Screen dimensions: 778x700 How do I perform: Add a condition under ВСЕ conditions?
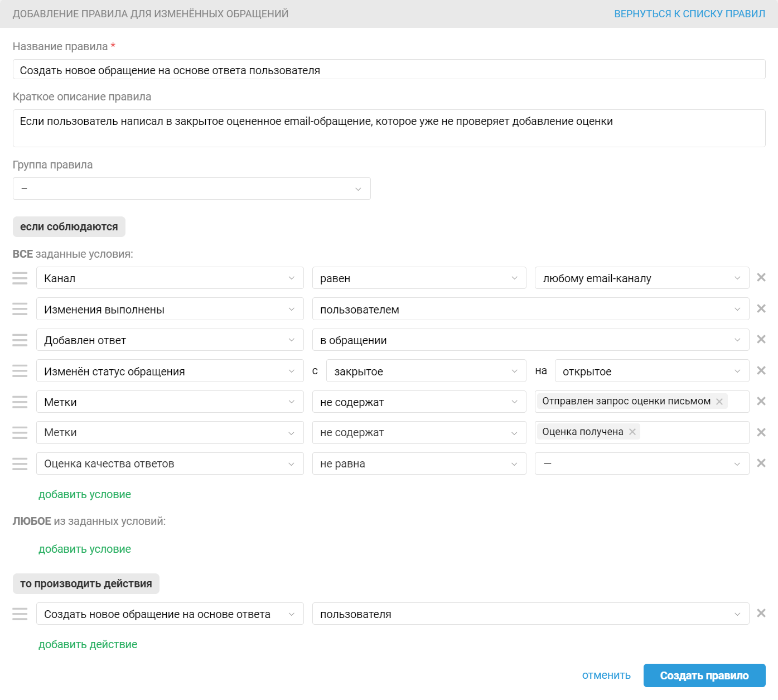[85, 495]
